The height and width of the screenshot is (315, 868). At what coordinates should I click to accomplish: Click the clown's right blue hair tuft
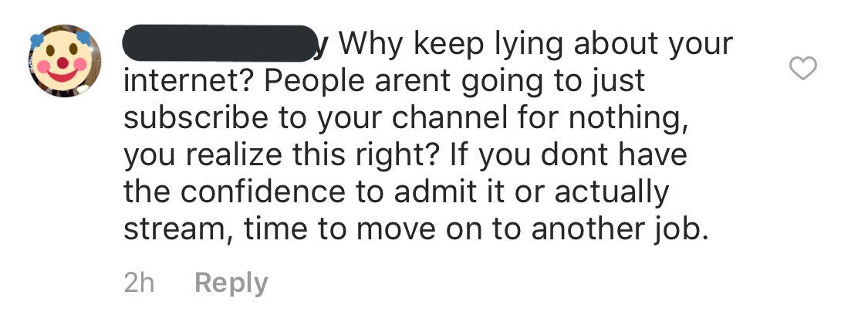click(x=83, y=37)
